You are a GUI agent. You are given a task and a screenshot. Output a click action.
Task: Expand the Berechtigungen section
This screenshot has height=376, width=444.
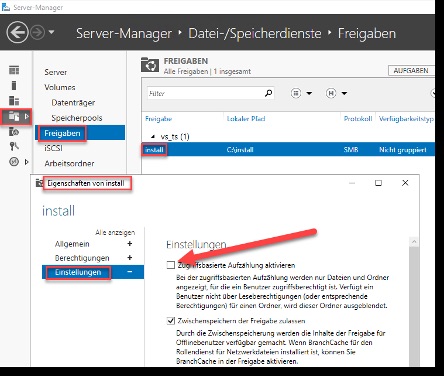[130, 258]
